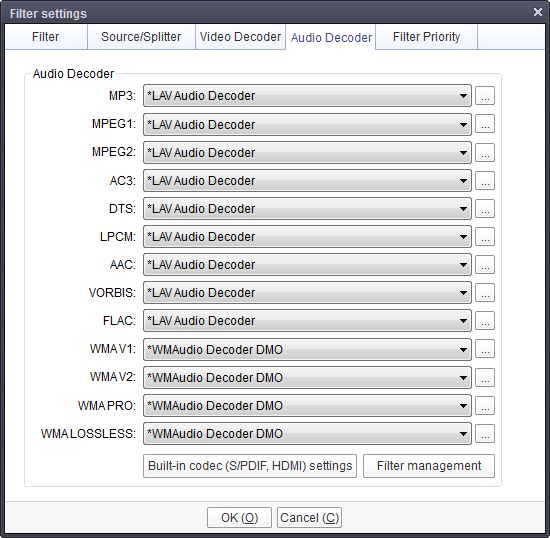Open the AAC decoder dropdown

[x=307, y=264]
